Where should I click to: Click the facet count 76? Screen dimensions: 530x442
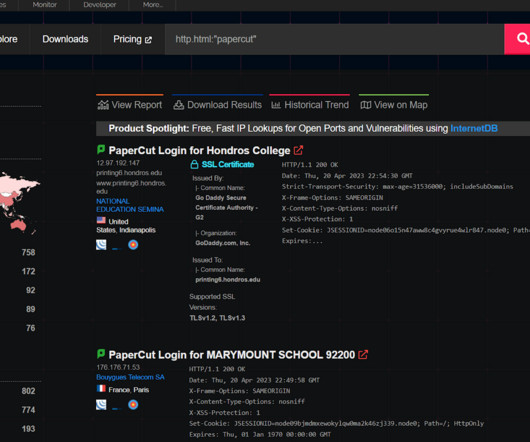(x=30, y=328)
